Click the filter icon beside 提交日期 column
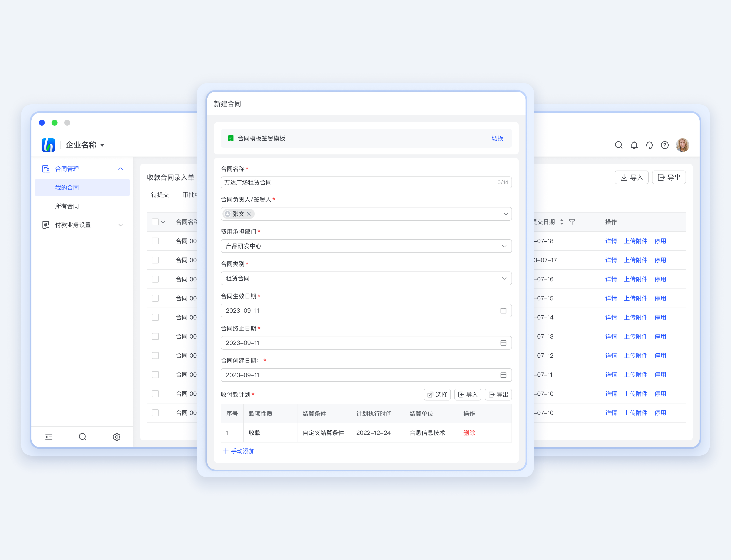This screenshot has height=560, width=731. [572, 222]
